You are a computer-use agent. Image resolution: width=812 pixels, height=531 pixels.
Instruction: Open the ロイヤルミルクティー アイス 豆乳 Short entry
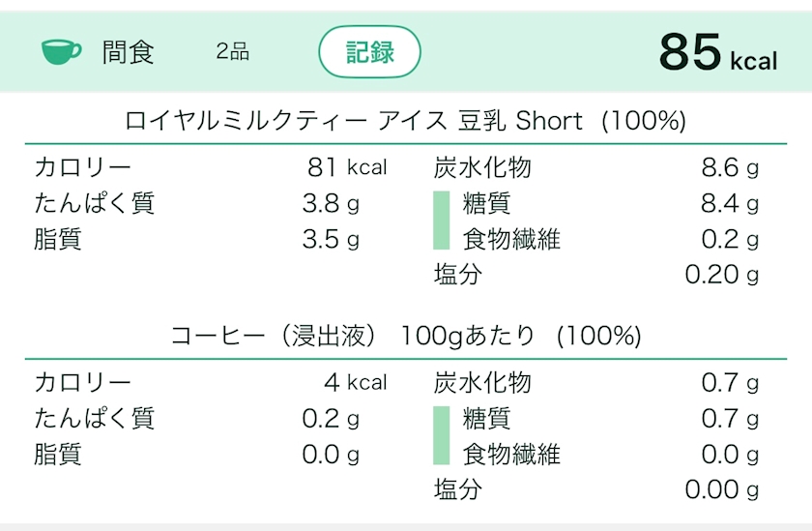[x=405, y=121]
